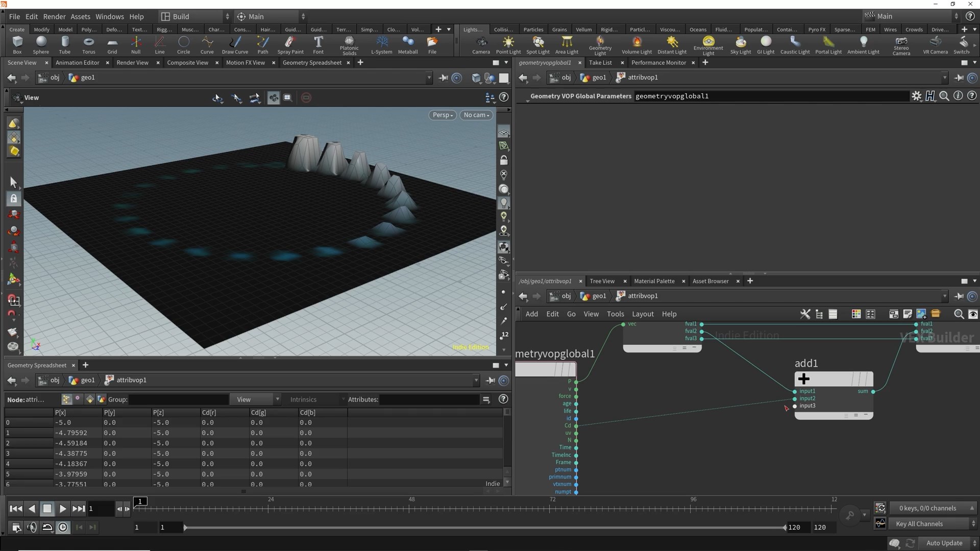Pick the Spray Paint tool
Image resolution: width=980 pixels, height=551 pixels.
pyautogui.click(x=290, y=45)
